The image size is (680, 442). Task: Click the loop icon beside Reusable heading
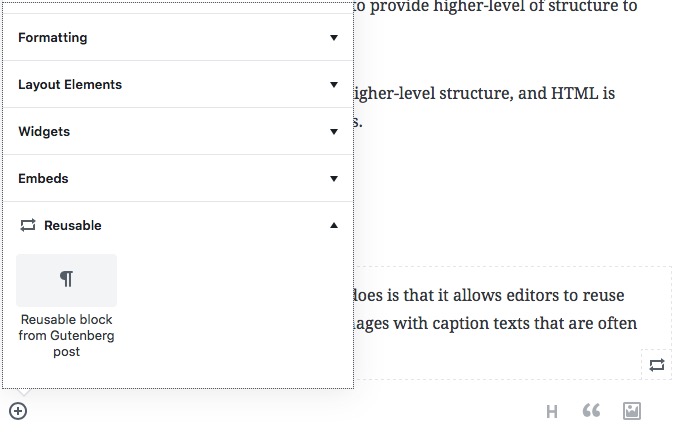click(x=28, y=225)
